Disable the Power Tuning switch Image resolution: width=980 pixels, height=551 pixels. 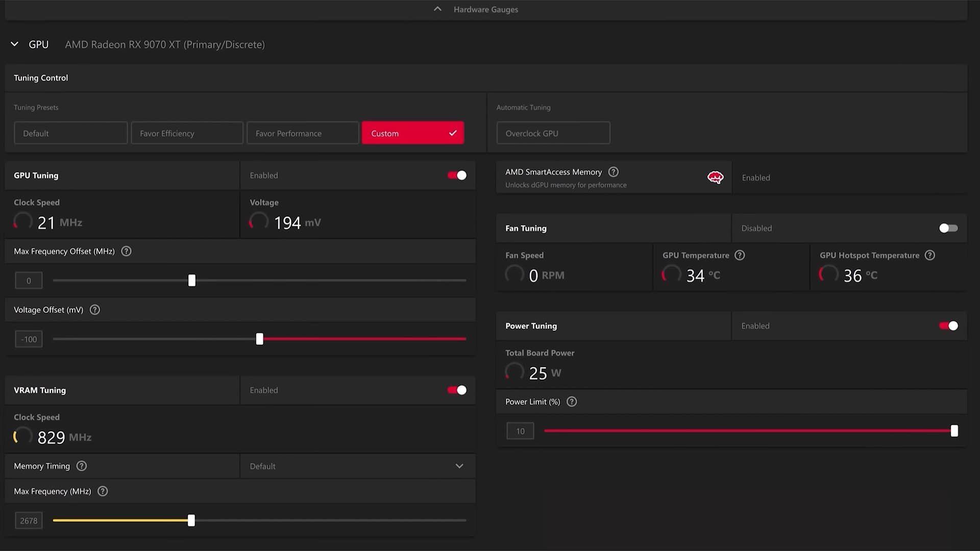(948, 325)
